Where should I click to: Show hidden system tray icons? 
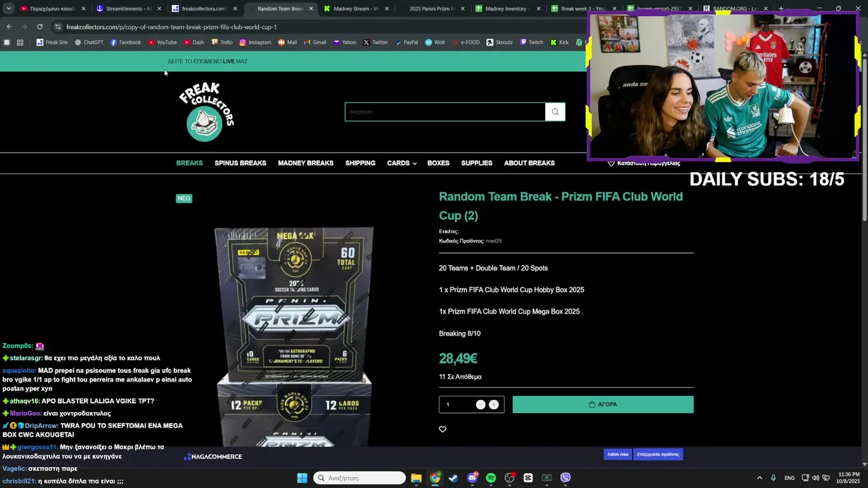[x=759, y=478]
